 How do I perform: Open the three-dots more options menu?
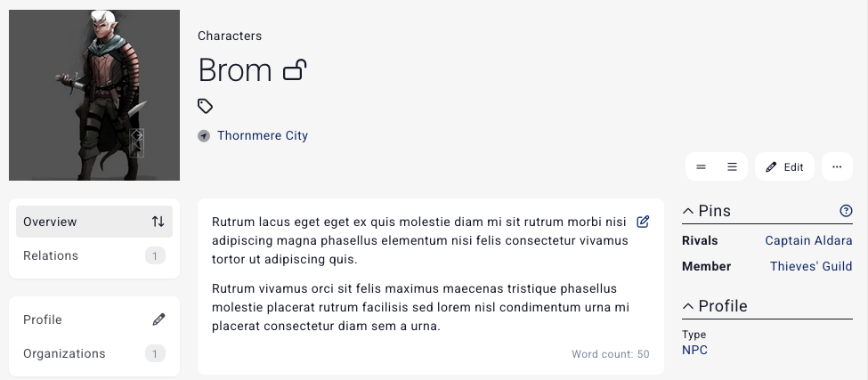[837, 166]
